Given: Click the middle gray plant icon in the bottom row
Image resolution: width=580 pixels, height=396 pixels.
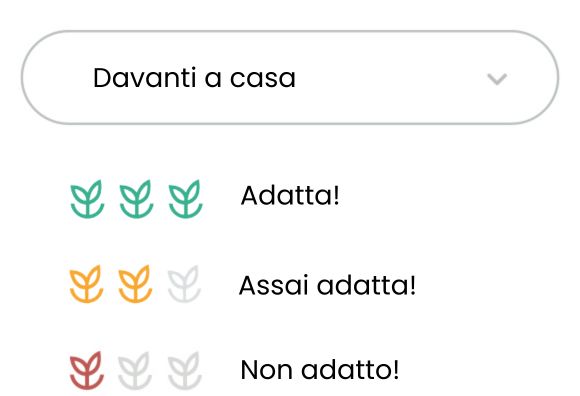Looking at the screenshot, I should pyautogui.click(x=135, y=370).
